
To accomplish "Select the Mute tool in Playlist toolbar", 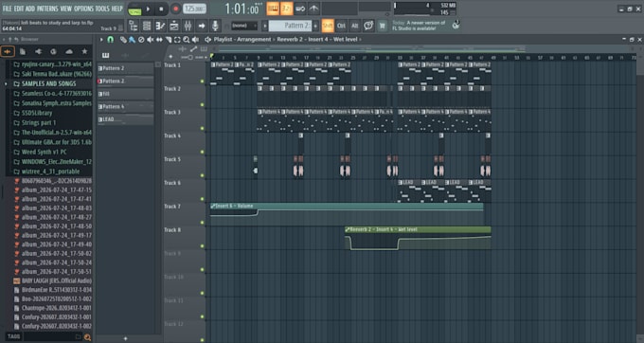I will (150, 40).
